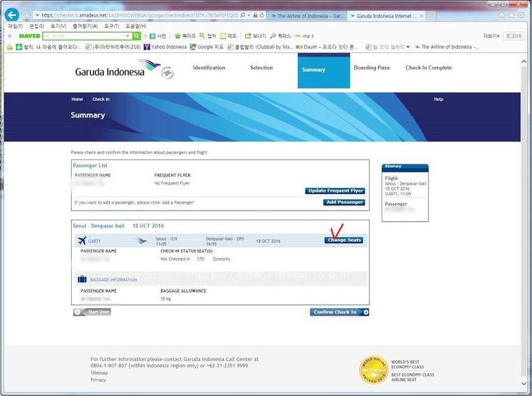Viewport: 532px width, 396px height.
Task: Open the 사전 dictionary toolbar item
Action: point(158,36)
